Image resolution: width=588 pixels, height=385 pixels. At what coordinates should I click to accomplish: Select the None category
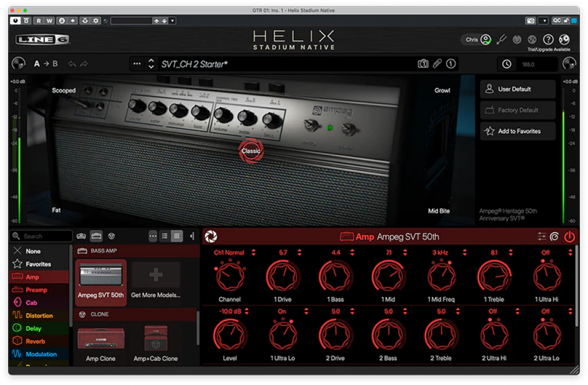(39, 251)
